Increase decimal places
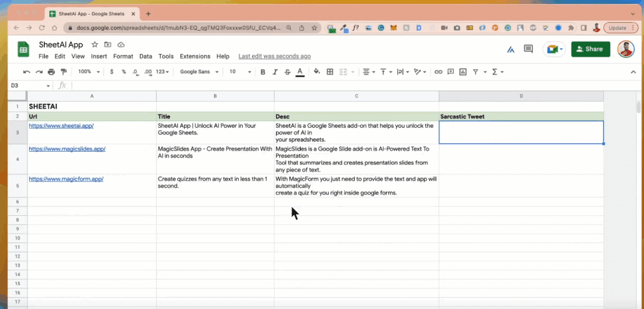This screenshot has width=644, height=309. point(148,72)
